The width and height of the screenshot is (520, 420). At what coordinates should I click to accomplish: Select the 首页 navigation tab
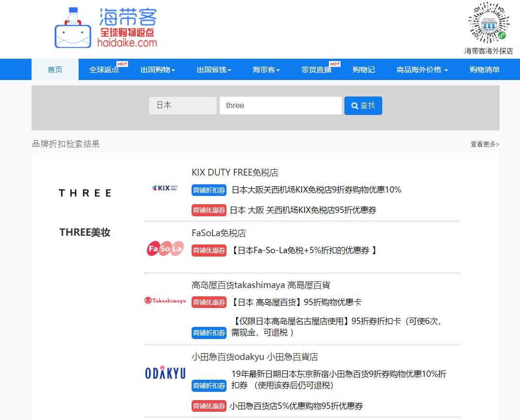click(54, 69)
